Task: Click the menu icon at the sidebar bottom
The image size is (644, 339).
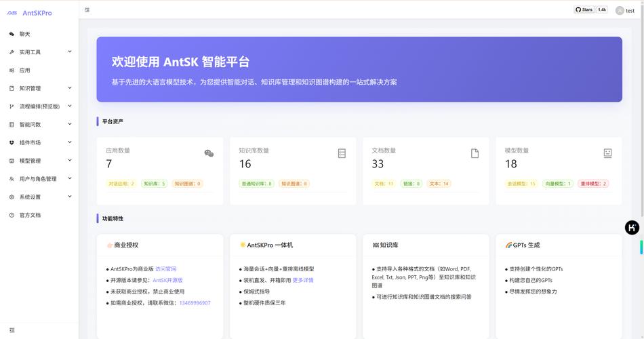Action: (12, 330)
